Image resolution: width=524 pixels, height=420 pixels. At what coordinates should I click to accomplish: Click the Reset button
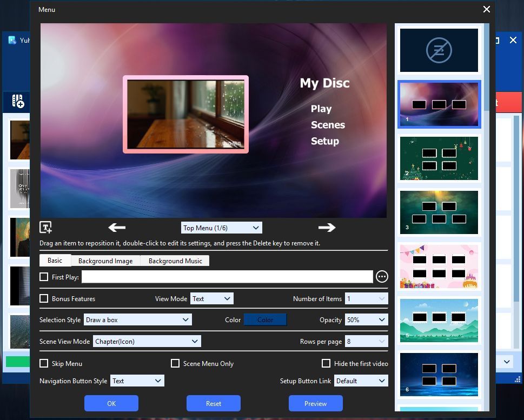[213, 403]
